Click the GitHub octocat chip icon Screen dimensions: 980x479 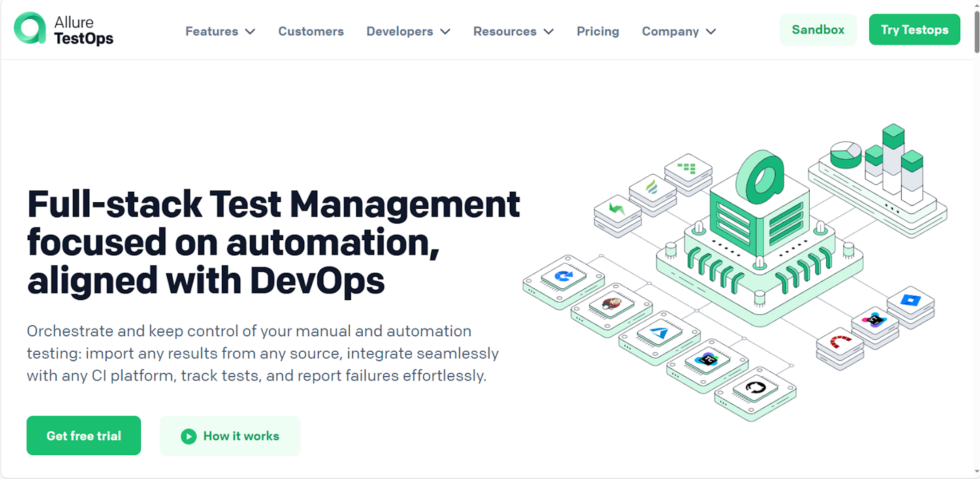tap(755, 389)
